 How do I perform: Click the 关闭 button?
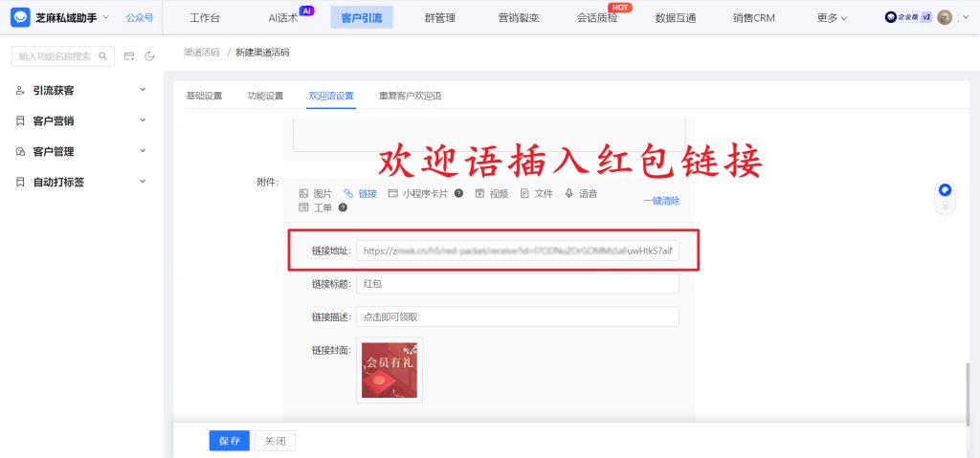(x=275, y=441)
